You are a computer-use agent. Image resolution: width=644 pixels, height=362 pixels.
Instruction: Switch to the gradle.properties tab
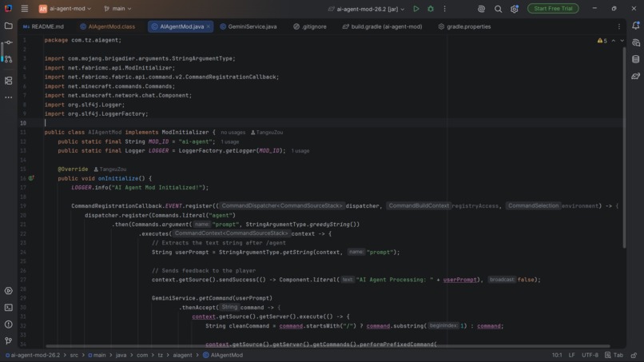464,26
